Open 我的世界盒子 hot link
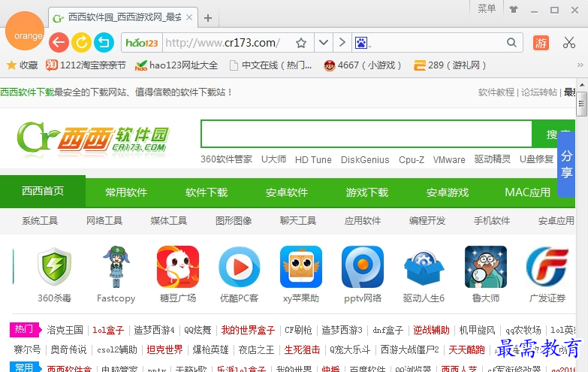The height and width of the screenshot is (372, 588). (x=248, y=331)
